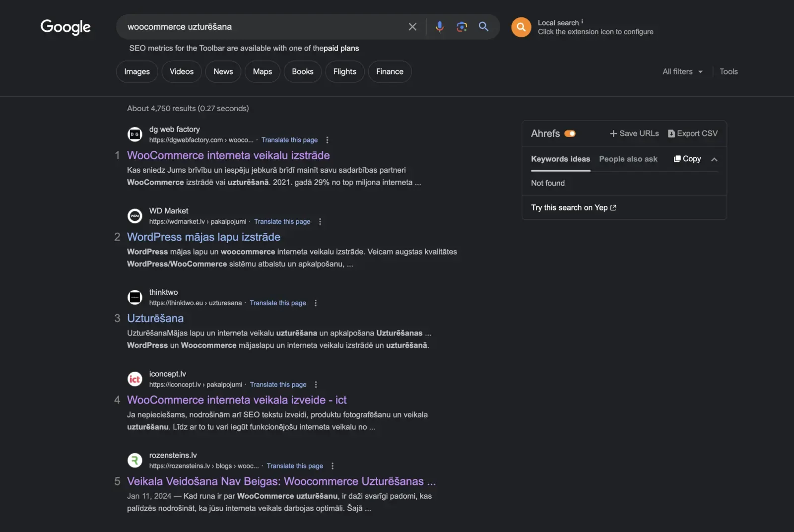Viewport: 794px width, 532px height.
Task: Translate the dg web factory page
Action: (x=289, y=140)
